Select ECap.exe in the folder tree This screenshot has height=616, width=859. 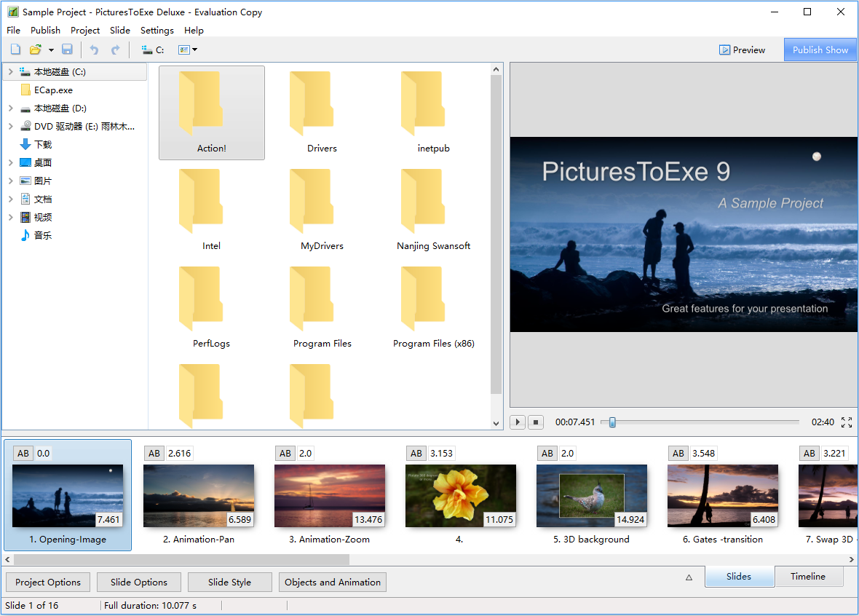(47, 90)
